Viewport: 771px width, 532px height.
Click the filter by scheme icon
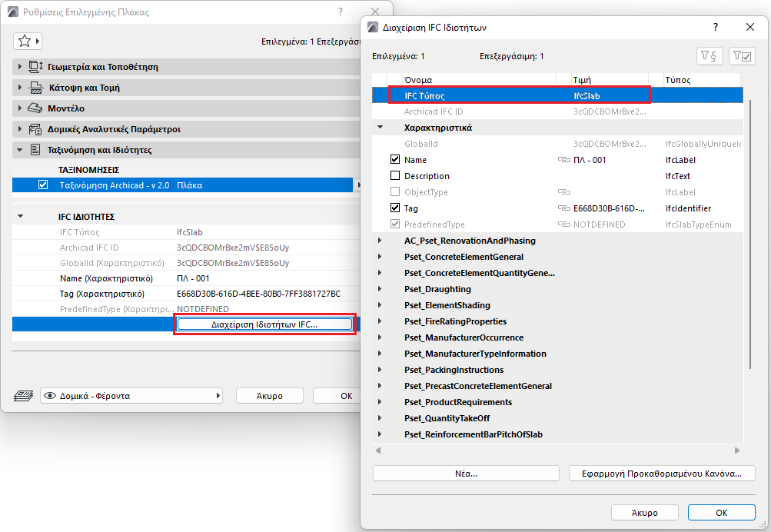pyautogui.click(x=709, y=56)
